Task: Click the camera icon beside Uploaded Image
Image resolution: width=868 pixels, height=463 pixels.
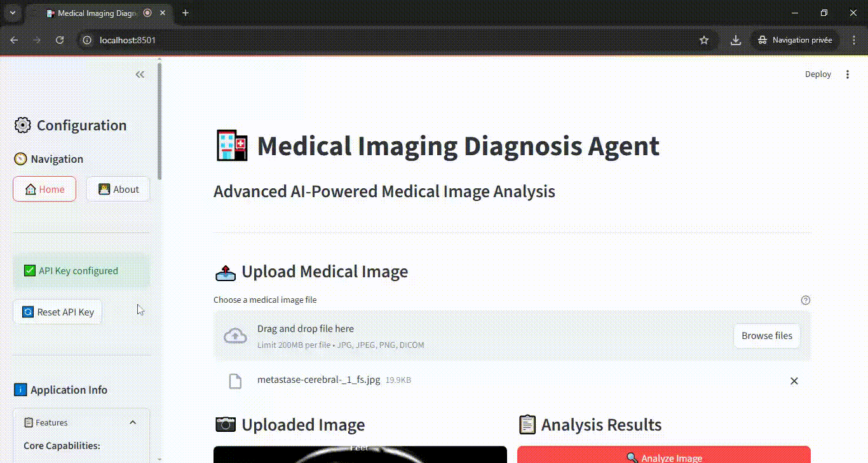Action: point(226,425)
